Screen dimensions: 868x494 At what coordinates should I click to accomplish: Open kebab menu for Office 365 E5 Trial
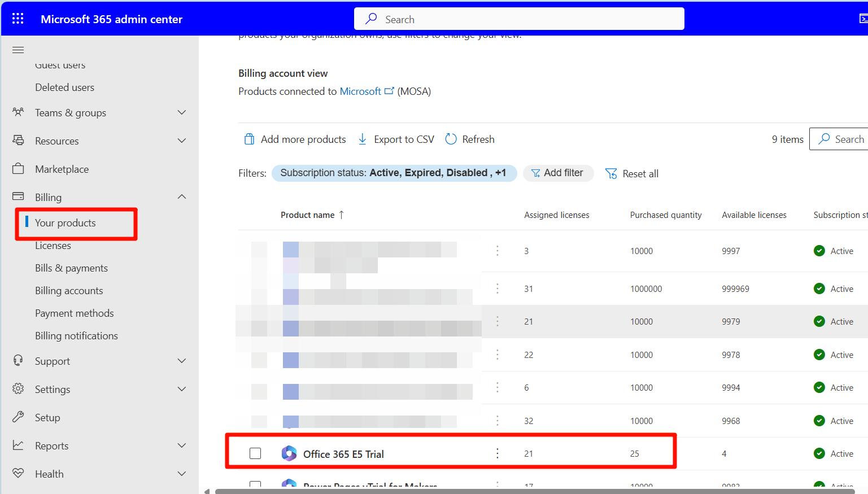[x=498, y=453]
